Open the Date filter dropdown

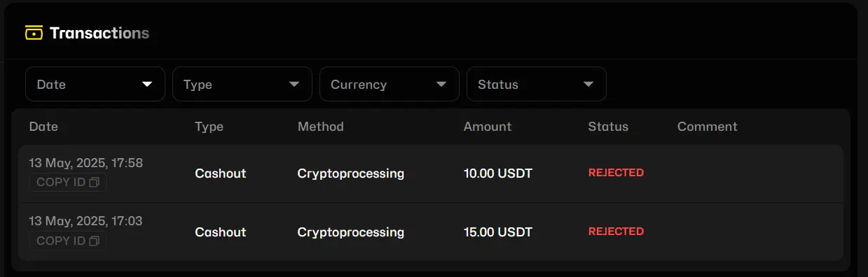(x=95, y=84)
